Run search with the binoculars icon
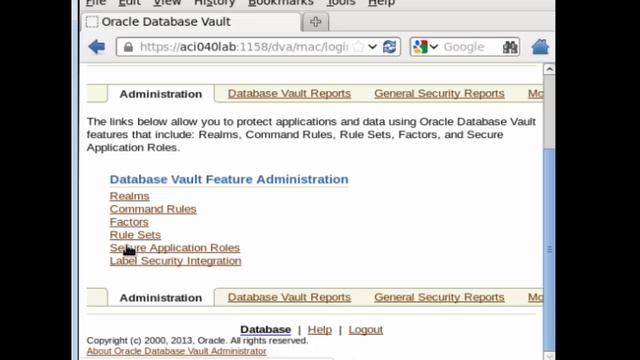640x360 pixels. click(510, 47)
